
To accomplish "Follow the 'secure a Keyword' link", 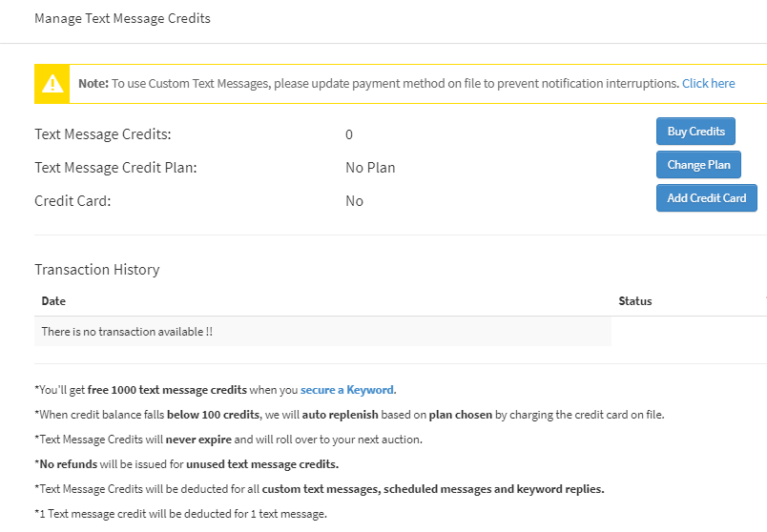I will [347, 390].
